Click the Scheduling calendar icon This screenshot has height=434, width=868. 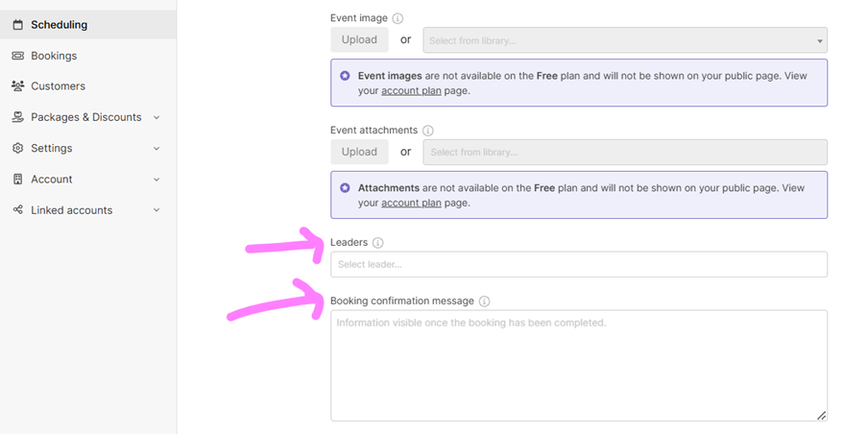pos(17,25)
